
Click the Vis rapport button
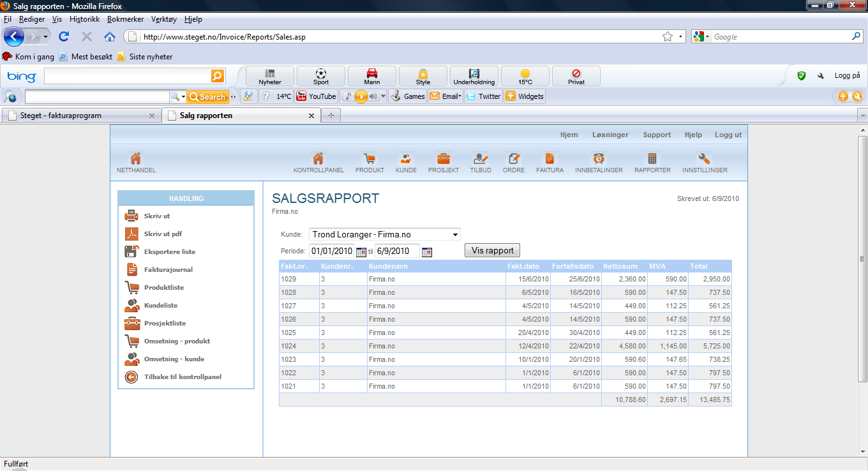pos(492,250)
